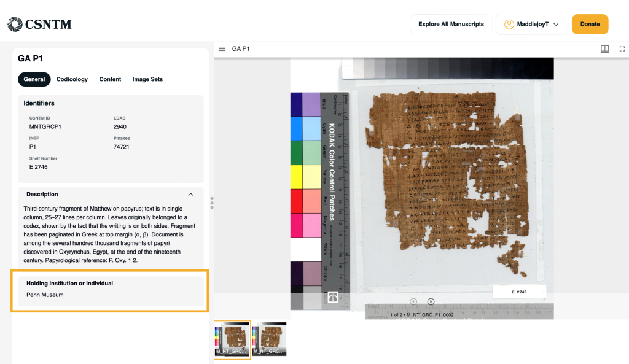Show the Image Sets tab
Viewport: 629px width, 364px height.
coord(147,79)
